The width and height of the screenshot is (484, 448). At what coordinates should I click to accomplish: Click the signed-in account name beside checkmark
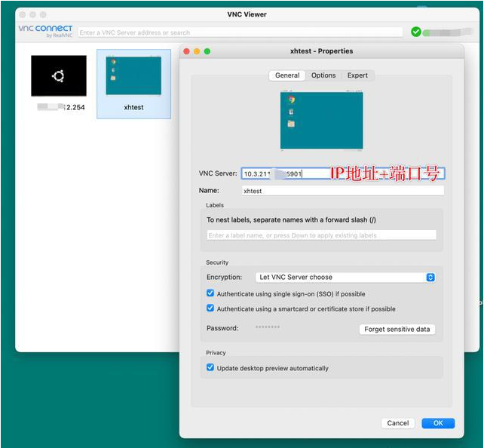[448, 32]
